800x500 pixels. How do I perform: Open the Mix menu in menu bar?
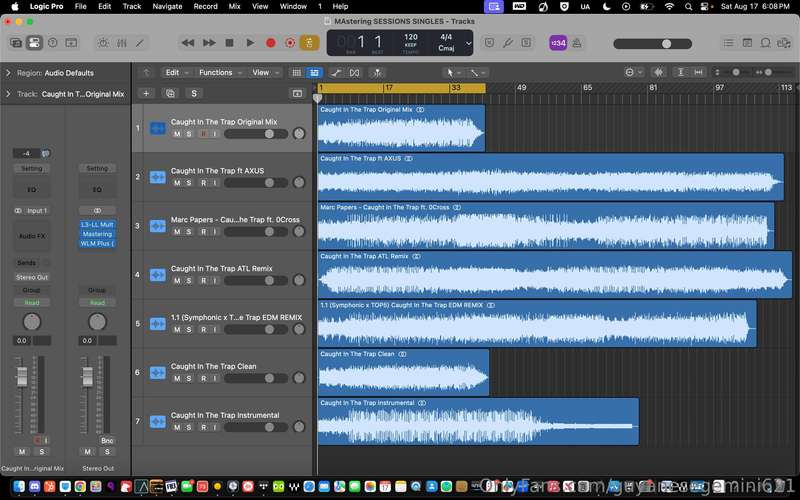[x=234, y=7]
